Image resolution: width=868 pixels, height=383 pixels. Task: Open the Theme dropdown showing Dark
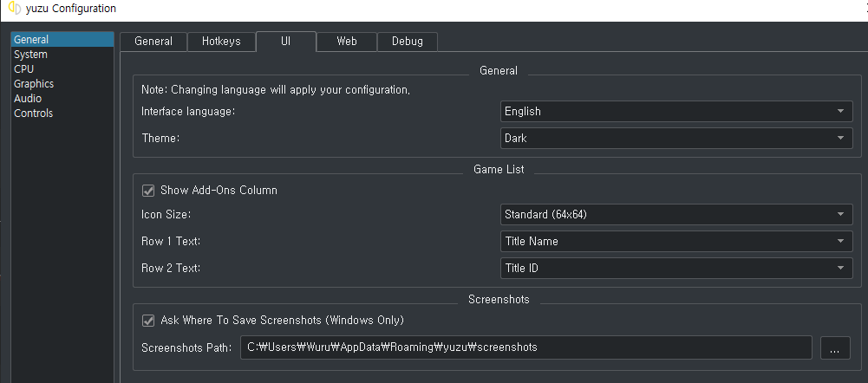[676, 138]
